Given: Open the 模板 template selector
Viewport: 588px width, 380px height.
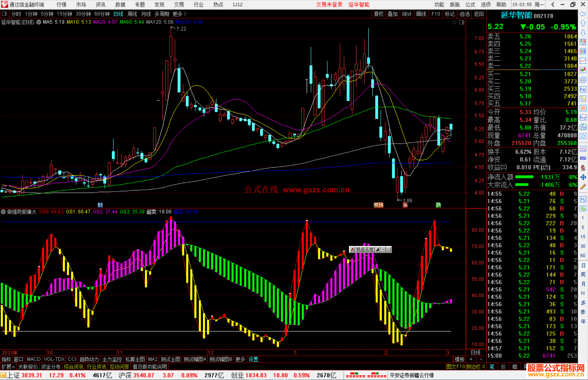Looking at the screenshot, I should 460,359.
